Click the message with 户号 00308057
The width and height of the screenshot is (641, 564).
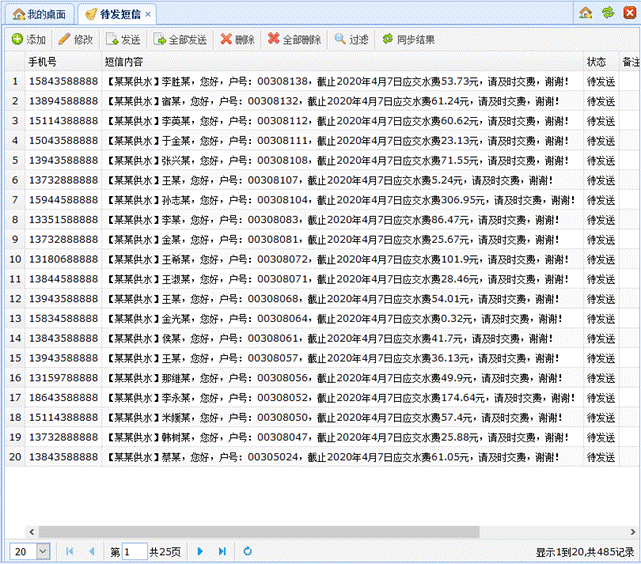332,358
